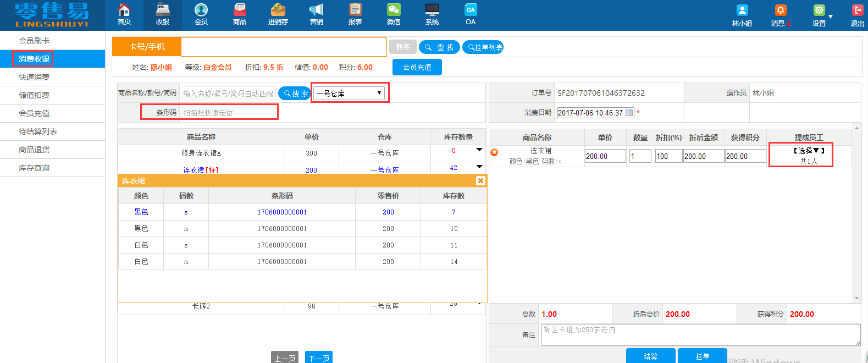
Task: Expand the 选择 commission employee dropdown
Action: click(x=809, y=151)
